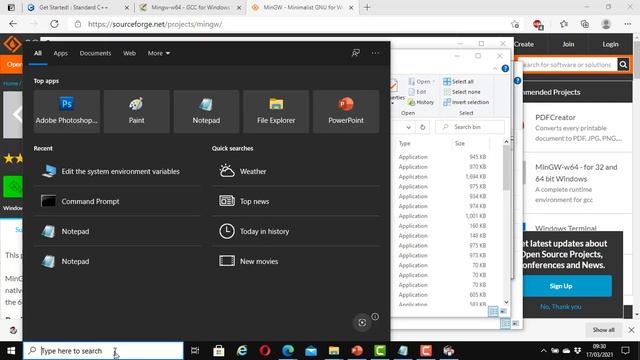Refresh the browser page
Image resolution: width=640 pixels, height=360 pixels.
(54, 24)
